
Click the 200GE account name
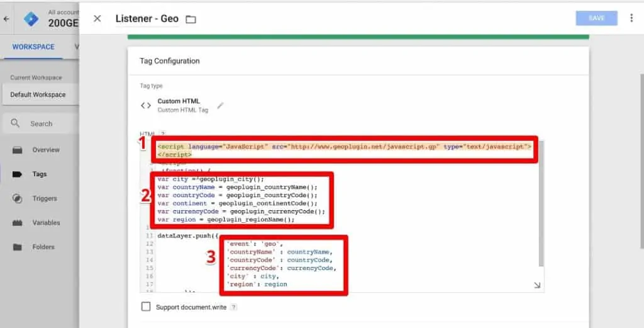(63, 23)
